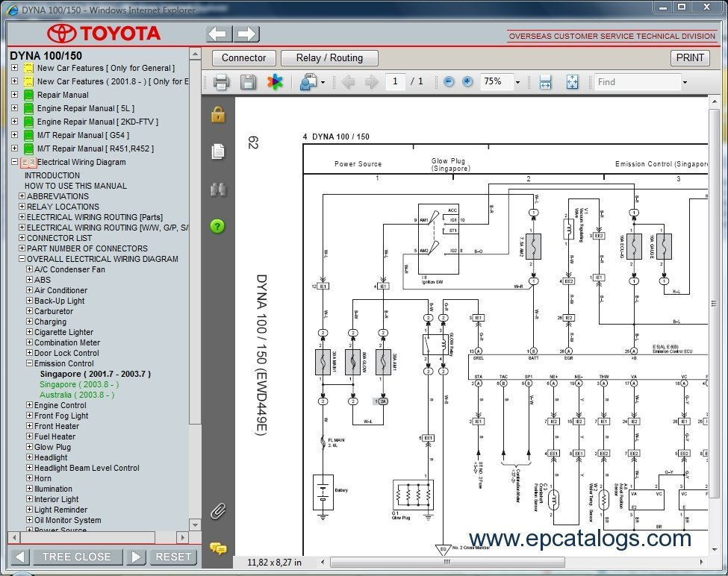Expand the Repair Manual node
The width and height of the screenshot is (728, 576).
tap(14, 95)
